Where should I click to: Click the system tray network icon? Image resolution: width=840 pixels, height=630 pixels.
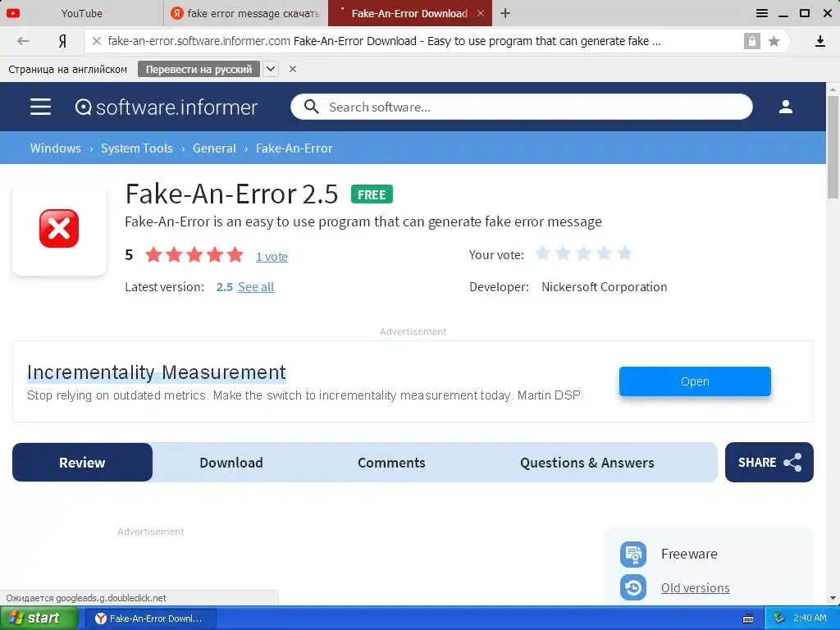click(779, 619)
